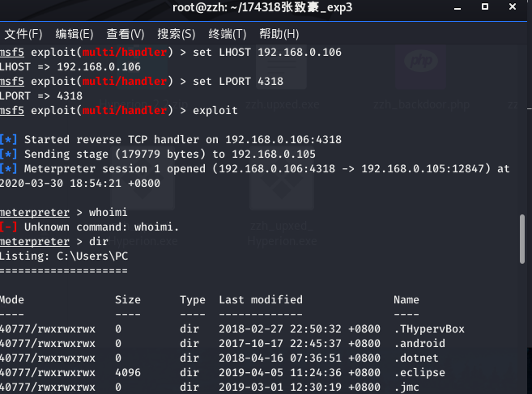Click the size value '4096'
532x394 pixels.
128,373
